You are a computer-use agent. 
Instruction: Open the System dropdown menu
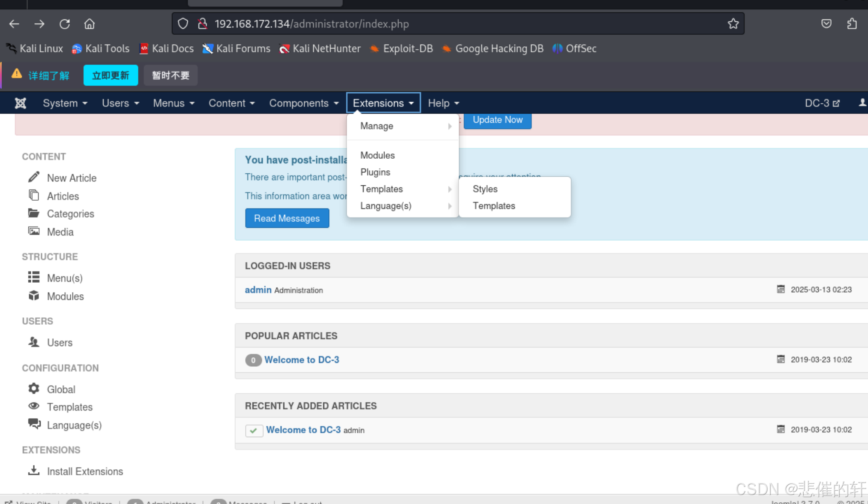[65, 103]
